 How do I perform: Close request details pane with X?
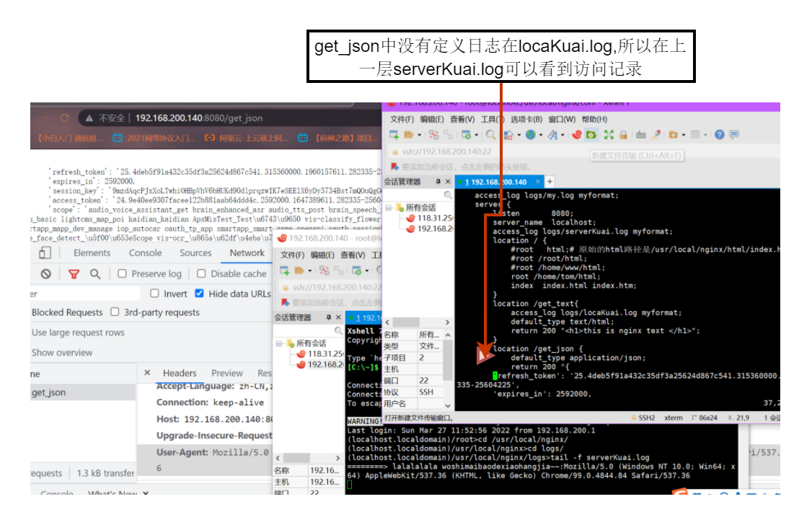coord(147,372)
